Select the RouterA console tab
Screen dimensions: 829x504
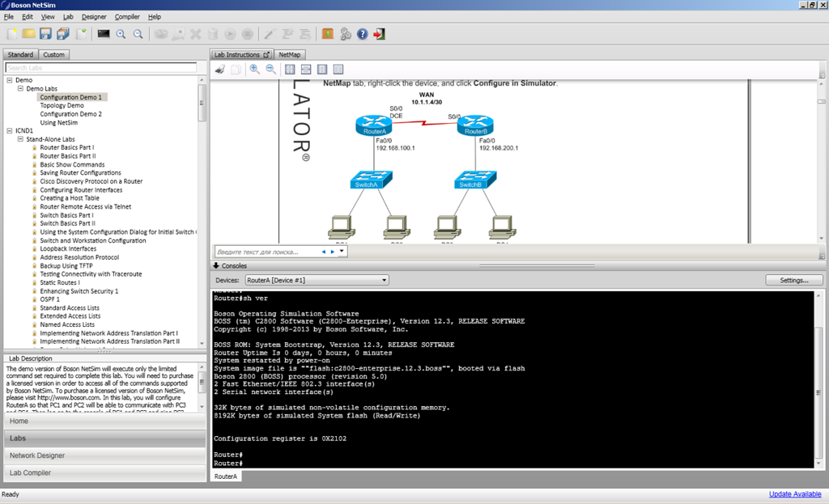pos(226,476)
